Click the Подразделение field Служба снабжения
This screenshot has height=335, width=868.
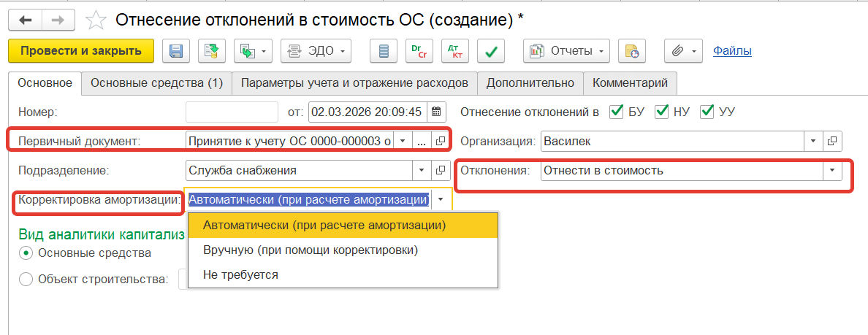pyautogui.click(x=299, y=170)
